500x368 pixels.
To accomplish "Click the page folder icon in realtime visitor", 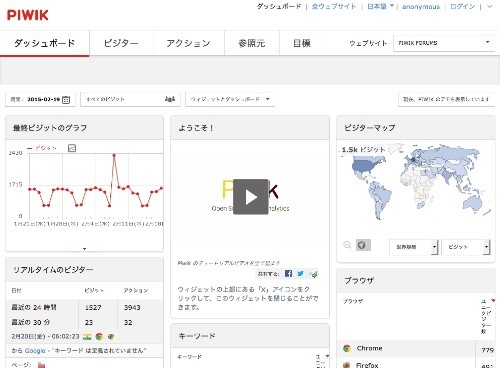I will pyautogui.click(x=41, y=365).
